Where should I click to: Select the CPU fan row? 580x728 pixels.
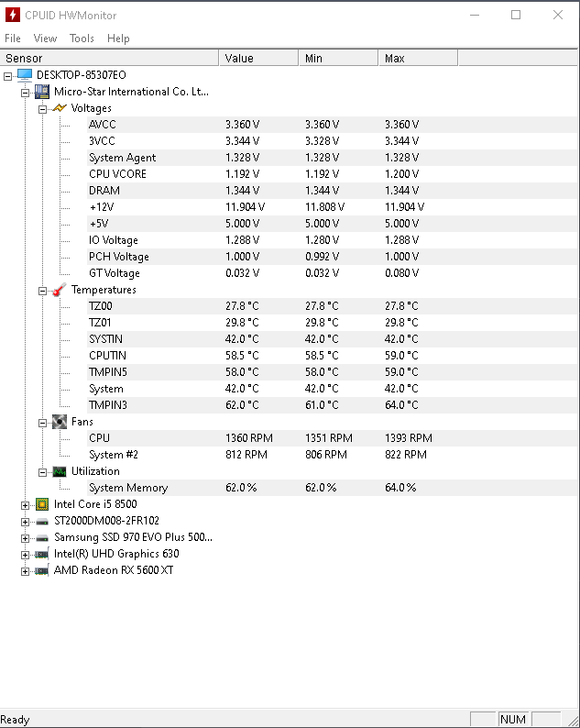[x=333, y=438]
